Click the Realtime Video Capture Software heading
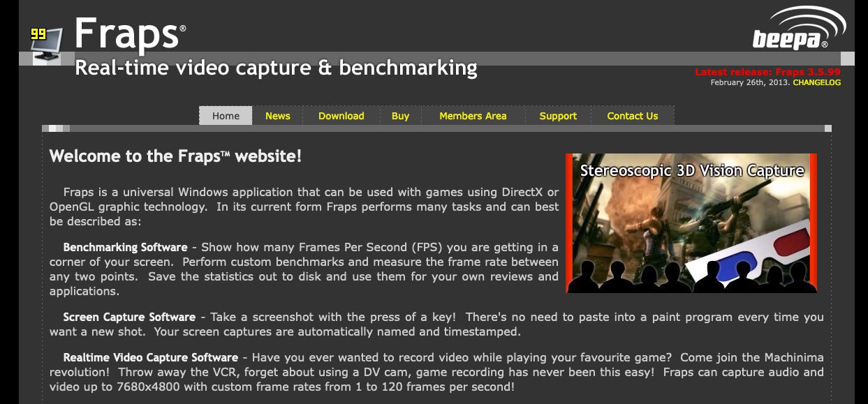 (x=150, y=357)
